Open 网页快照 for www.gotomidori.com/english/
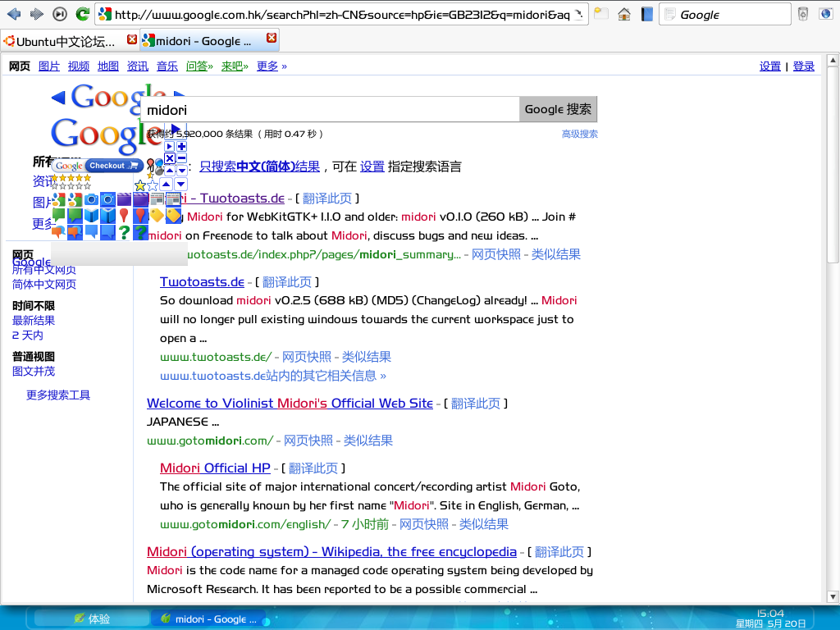 point(424,524)
